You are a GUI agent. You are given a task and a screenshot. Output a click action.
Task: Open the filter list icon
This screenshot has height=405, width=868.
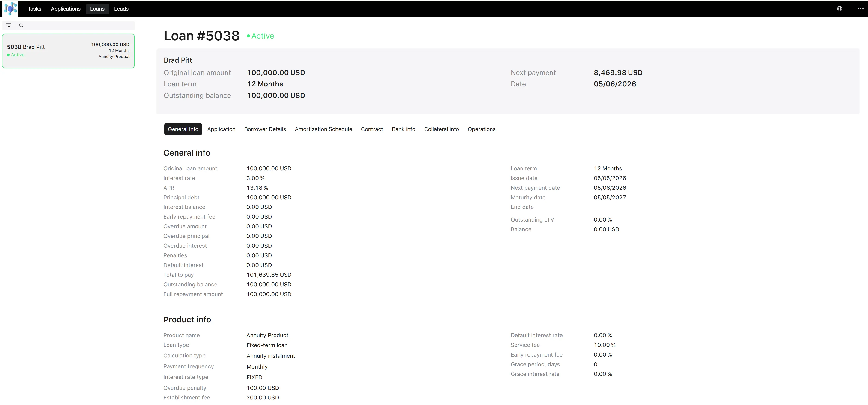tap(9, 25)
